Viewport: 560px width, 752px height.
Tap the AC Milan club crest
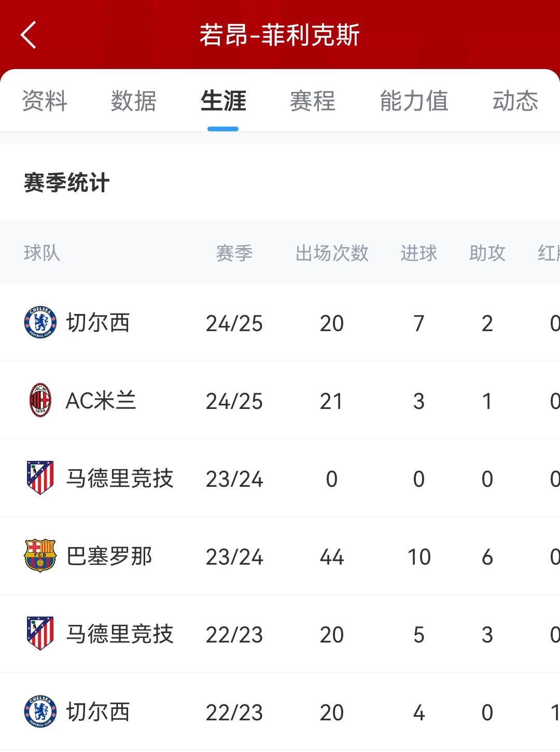pyautogui.click(x=40, y=400)
